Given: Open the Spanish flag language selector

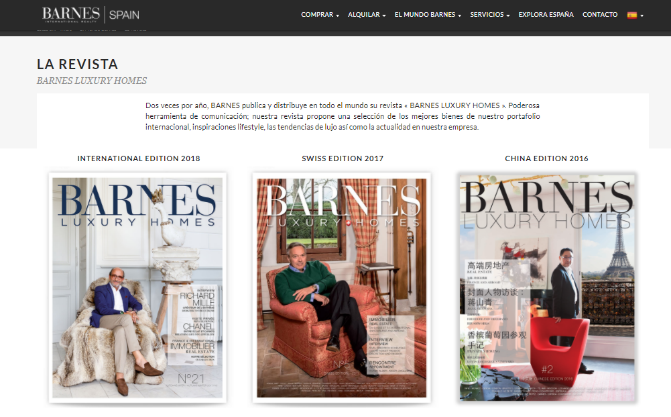Looking at the screenshot, I should (635, 15).
